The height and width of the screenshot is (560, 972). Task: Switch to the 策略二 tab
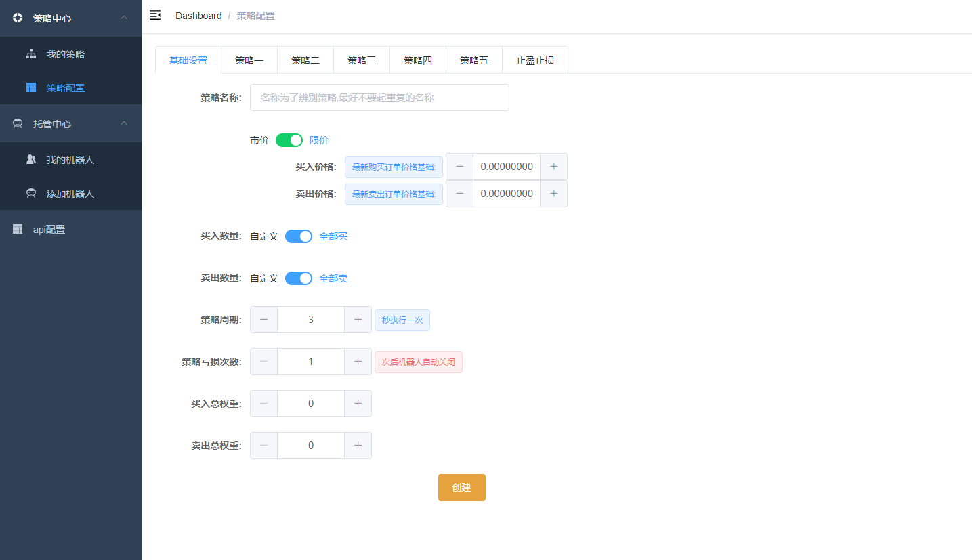[305, 60]
